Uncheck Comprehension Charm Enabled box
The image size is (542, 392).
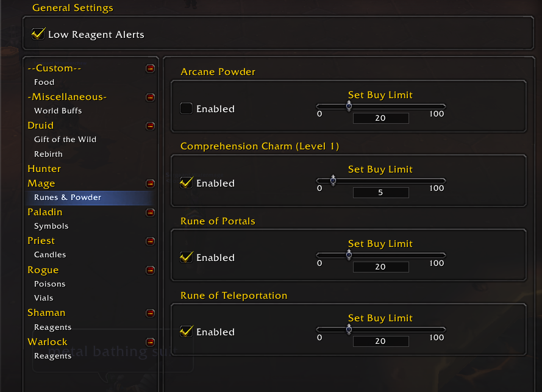pyautogui.click(x=186, y=182)
